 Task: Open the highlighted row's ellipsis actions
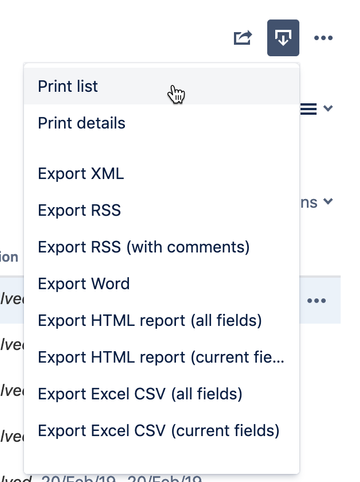pos(316,301)
